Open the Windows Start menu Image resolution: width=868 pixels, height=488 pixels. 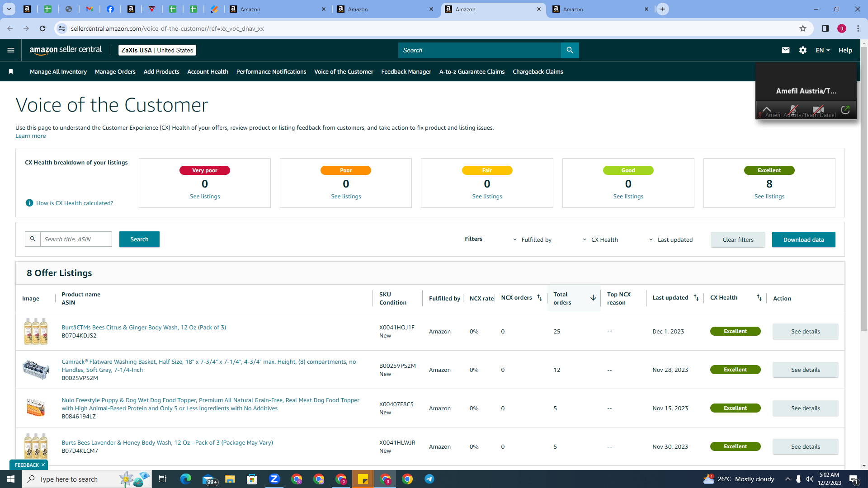coord(11,479)
